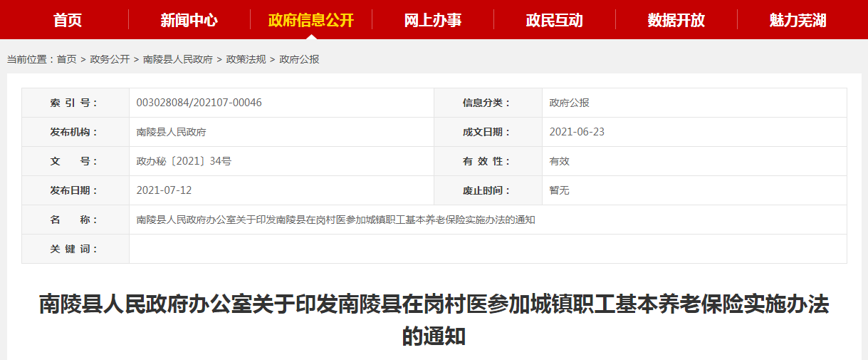The width and height of the screenshot is (868, 360).
Task: Select the publish date 2021-07-12
Action: point(164,190)
